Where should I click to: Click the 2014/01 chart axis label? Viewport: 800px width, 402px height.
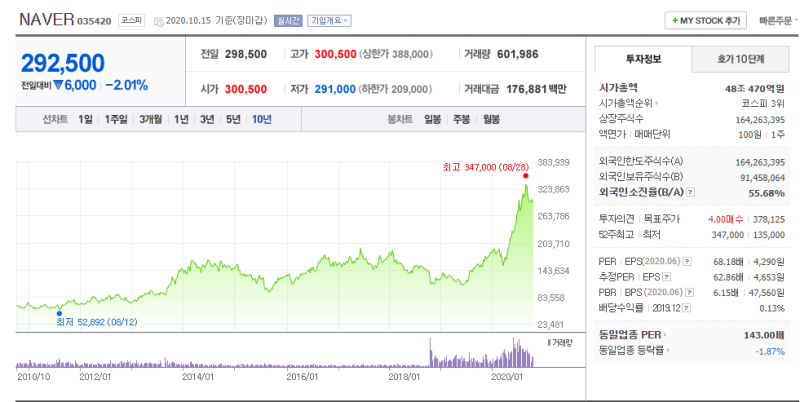click(197, 377)
